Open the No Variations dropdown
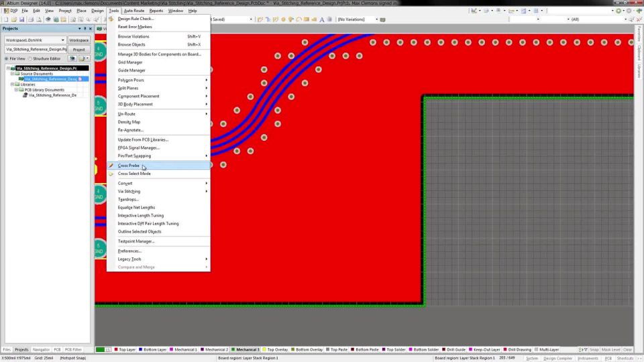Screen dimensions: 644x362 click(x=376, y=19)
